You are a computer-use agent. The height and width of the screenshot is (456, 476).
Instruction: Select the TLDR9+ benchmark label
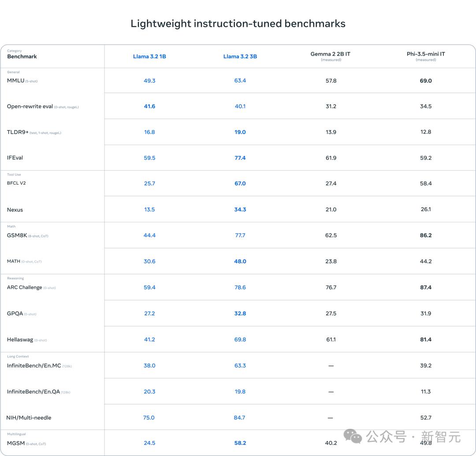18,132
